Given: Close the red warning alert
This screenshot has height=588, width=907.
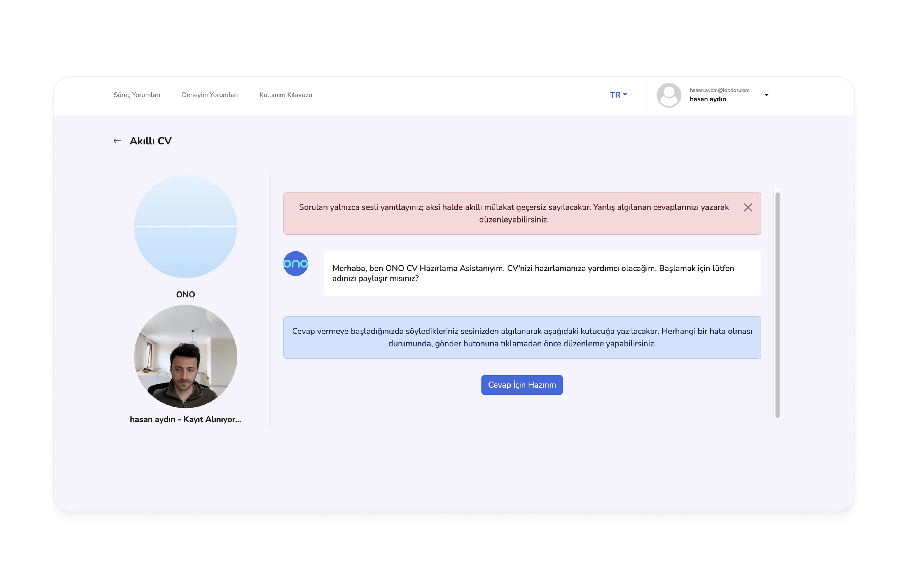Looking at the screenshot, I should 748,207.
